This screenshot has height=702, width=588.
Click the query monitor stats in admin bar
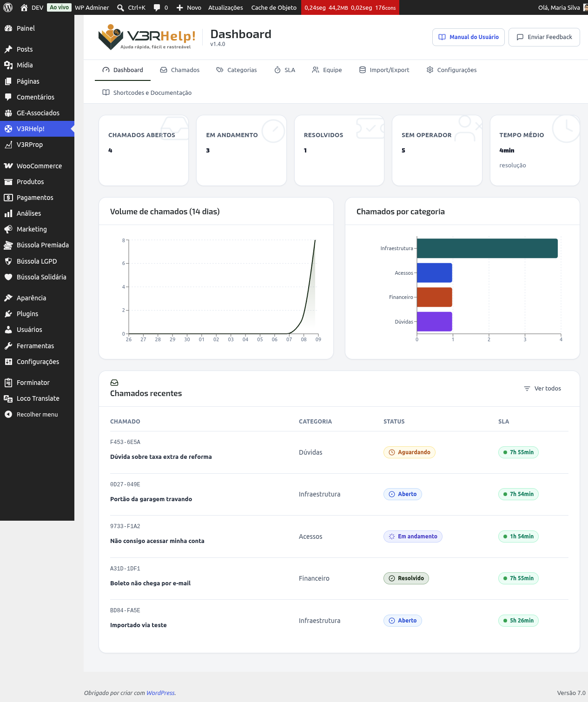tap(350, 7)
